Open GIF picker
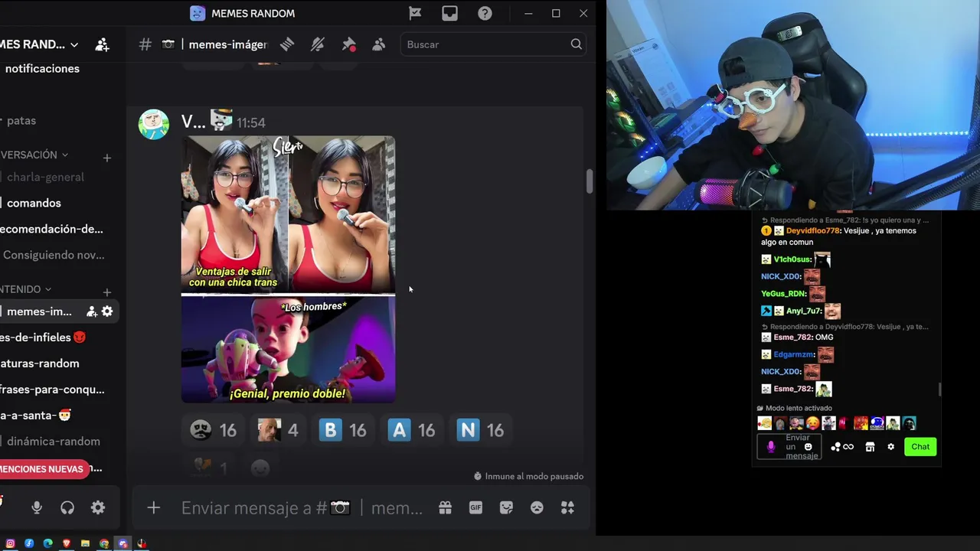Image resolution: width=980 pixels, height=551 pixels. point(475,507)
